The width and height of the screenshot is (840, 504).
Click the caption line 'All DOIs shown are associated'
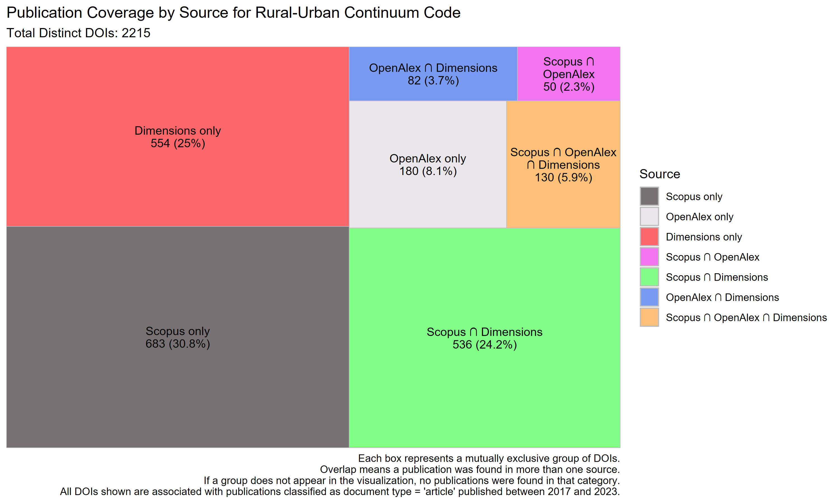point(340,491)
